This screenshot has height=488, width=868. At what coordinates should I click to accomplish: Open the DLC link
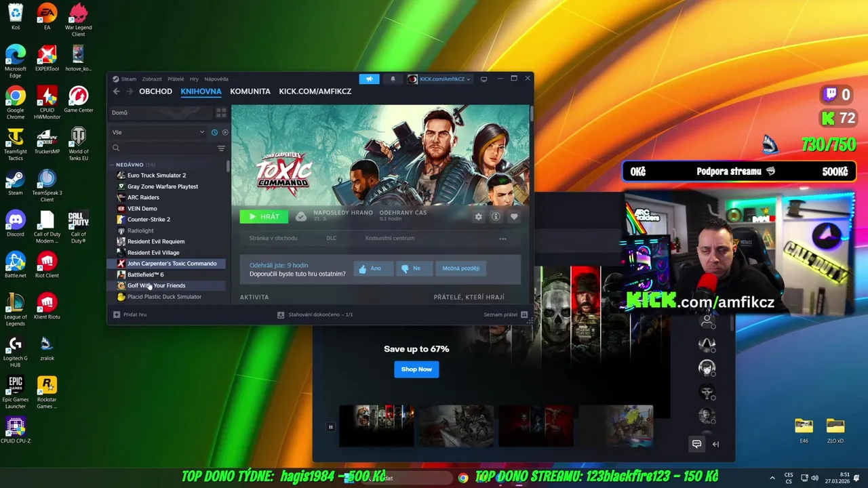[x=331, y=238]
